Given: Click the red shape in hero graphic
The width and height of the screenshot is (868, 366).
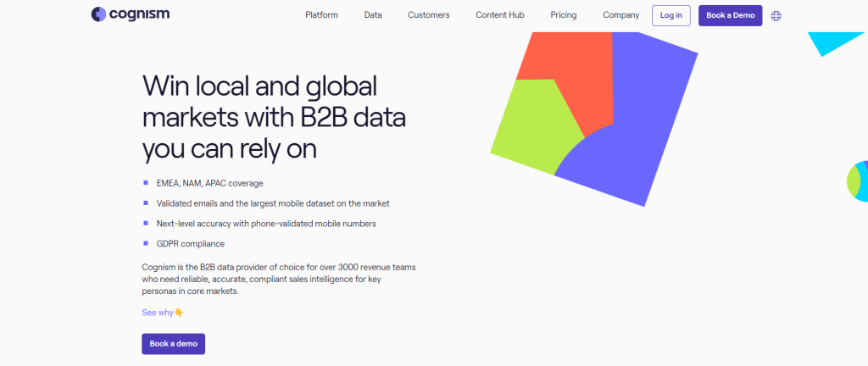Looking at the screenshot, I should tap(565, 76).
